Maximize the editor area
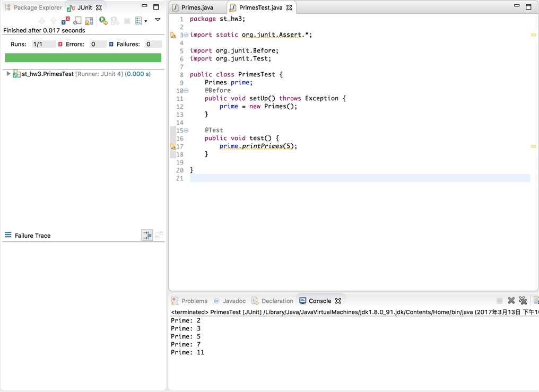Image resolution: width=539 pixels, height=392 pixels. pos(529,7)
